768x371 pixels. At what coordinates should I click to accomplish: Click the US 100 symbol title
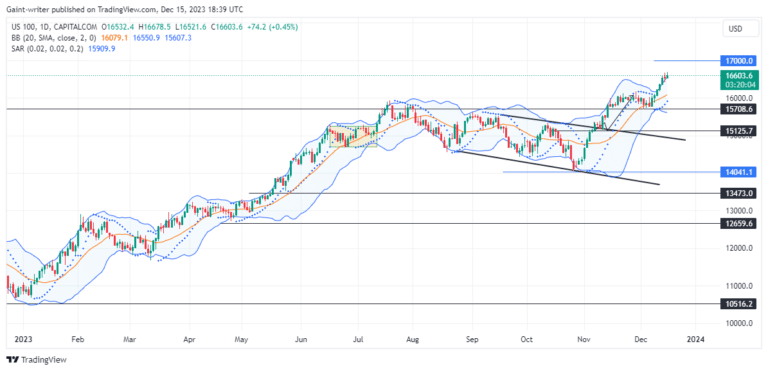(x=24, y=27)
